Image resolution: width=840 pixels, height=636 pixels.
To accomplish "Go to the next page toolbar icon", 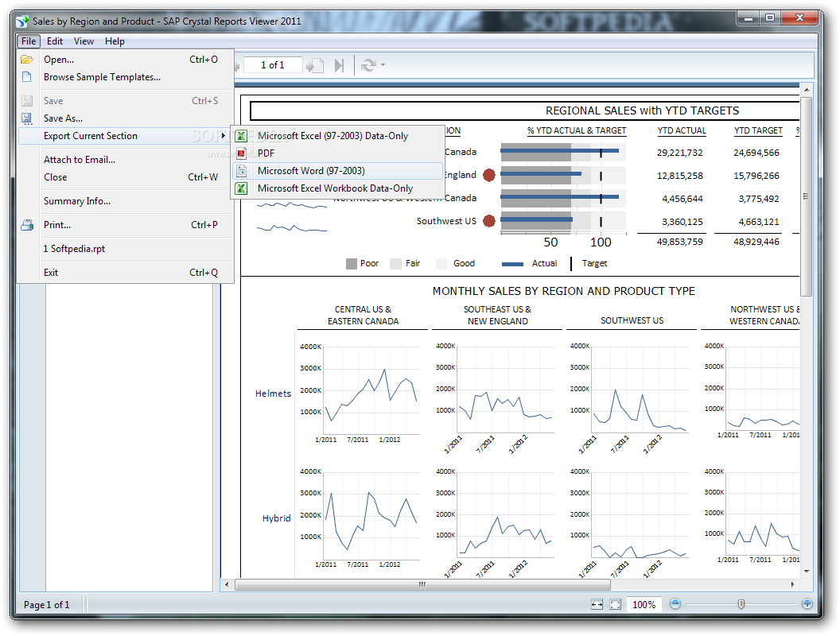I will [x=315, y=65].
